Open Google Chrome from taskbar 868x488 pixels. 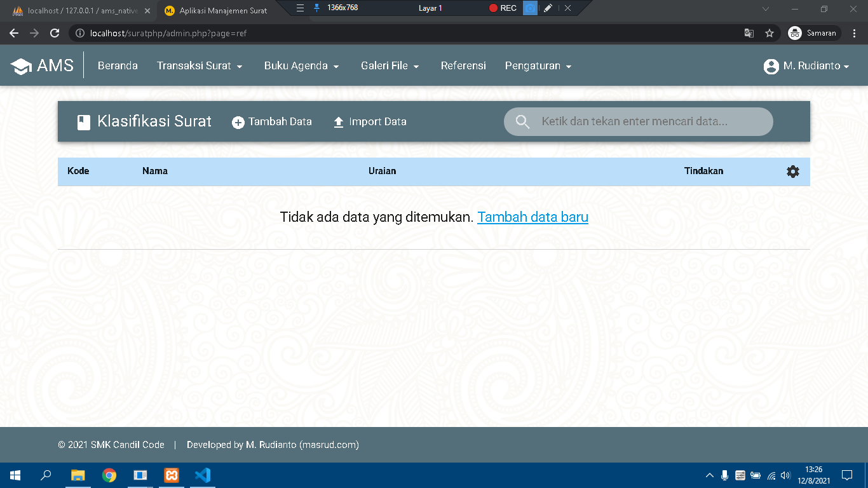(x=109, y=475)
